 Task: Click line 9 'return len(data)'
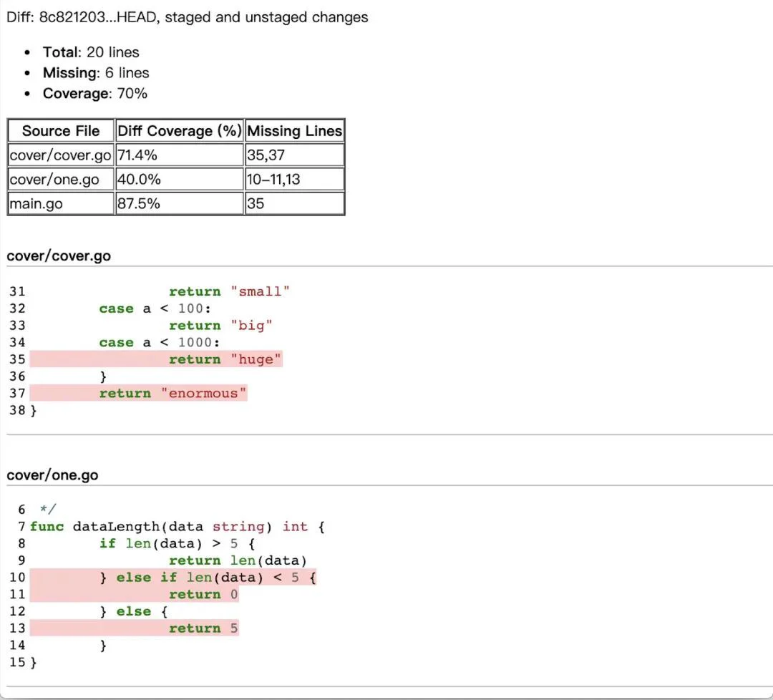(238, 561)
